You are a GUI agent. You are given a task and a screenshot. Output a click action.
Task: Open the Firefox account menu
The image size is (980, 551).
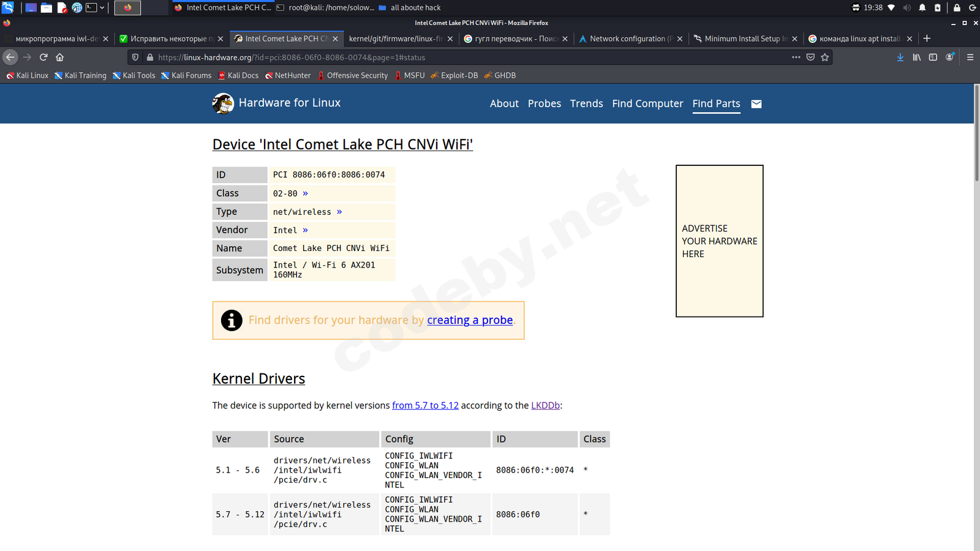click(949, 57)
